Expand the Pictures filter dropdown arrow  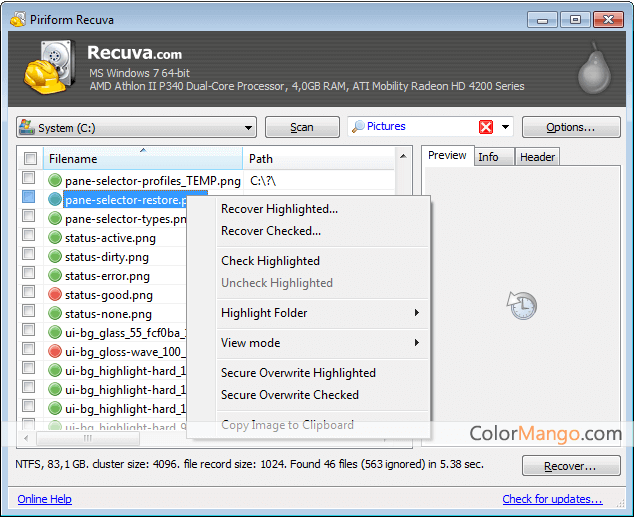(506, 127)
